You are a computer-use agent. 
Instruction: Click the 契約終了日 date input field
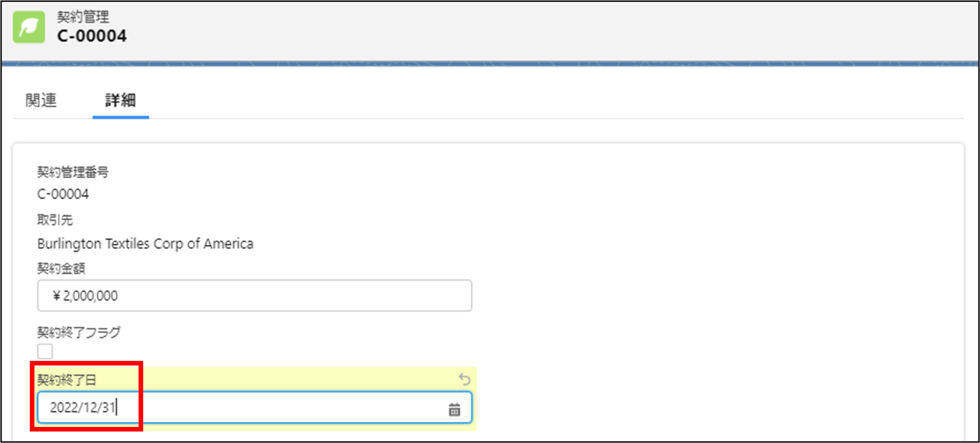pyautogui.click(x=255, y=407)
